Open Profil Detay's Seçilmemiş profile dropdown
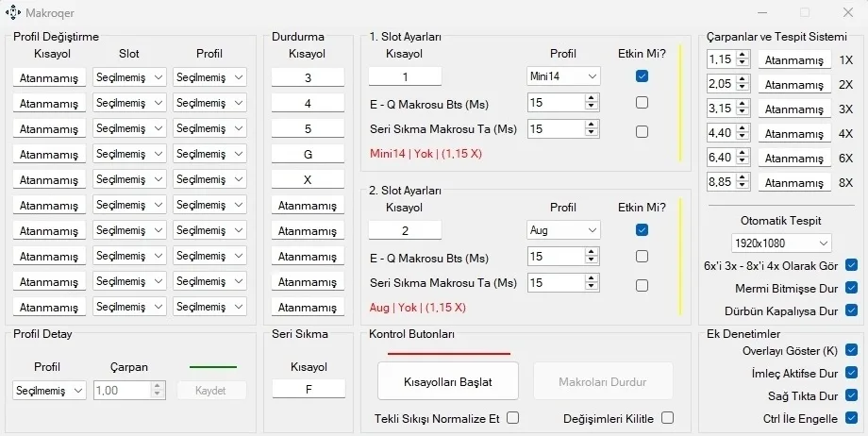 pyautogui.click(x=50, y=390)
